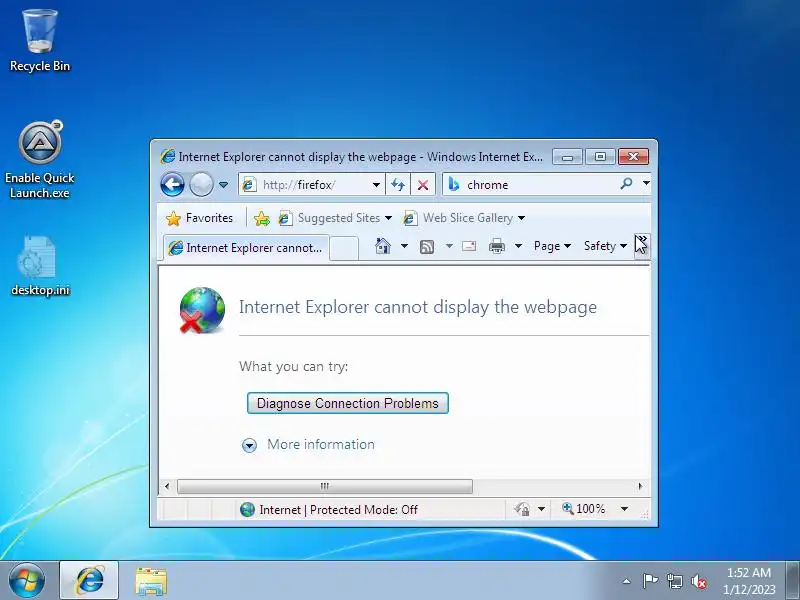Expand the Web Slice Gallery dropdown arrow
The width and height of the screenshot is (800, 600).
521,218
